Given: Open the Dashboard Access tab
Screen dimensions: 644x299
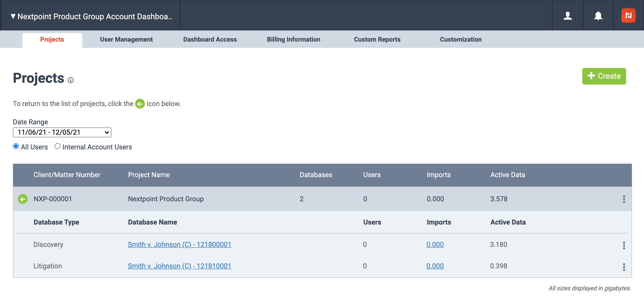Looking at the screenshot, I should [x=210, y=40].
